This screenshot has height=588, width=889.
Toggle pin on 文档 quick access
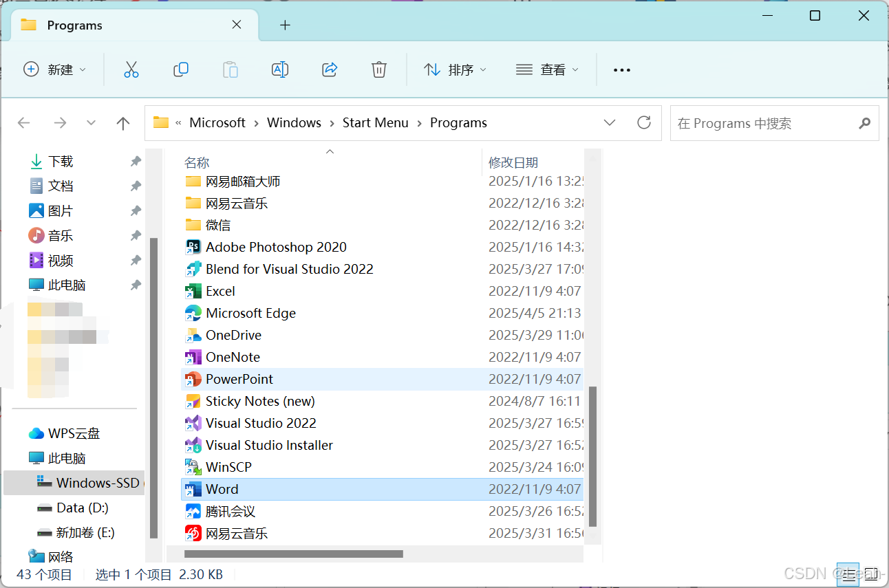click(x=136, y=186)
